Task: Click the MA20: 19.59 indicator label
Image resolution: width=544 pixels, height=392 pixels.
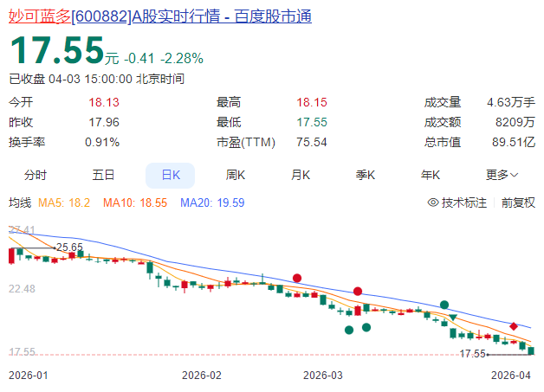Action: click(212, 202)
